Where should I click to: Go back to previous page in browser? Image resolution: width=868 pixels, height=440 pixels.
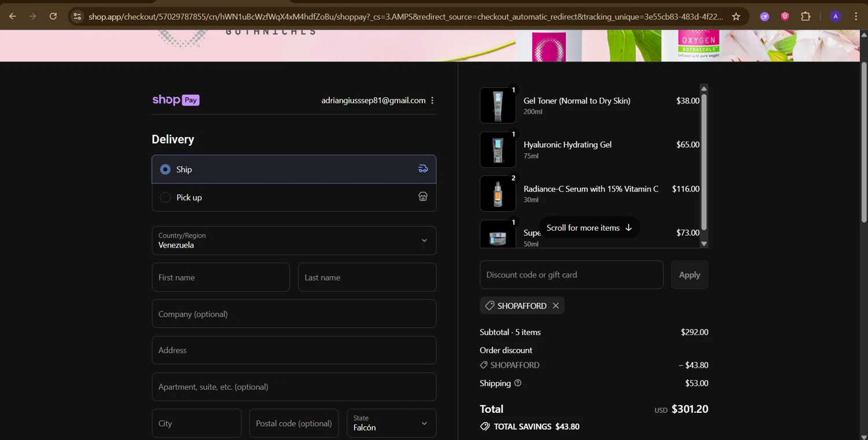click(x=13, y=16)
